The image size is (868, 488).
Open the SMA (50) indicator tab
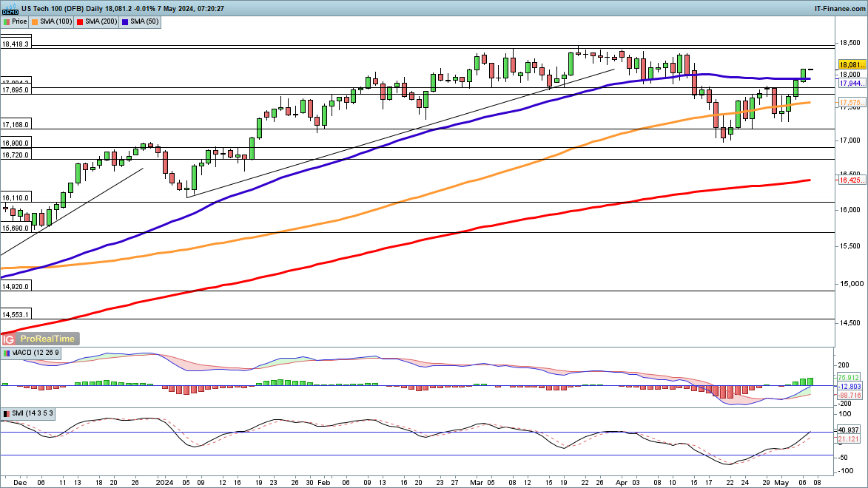click(x=141, y=21)
